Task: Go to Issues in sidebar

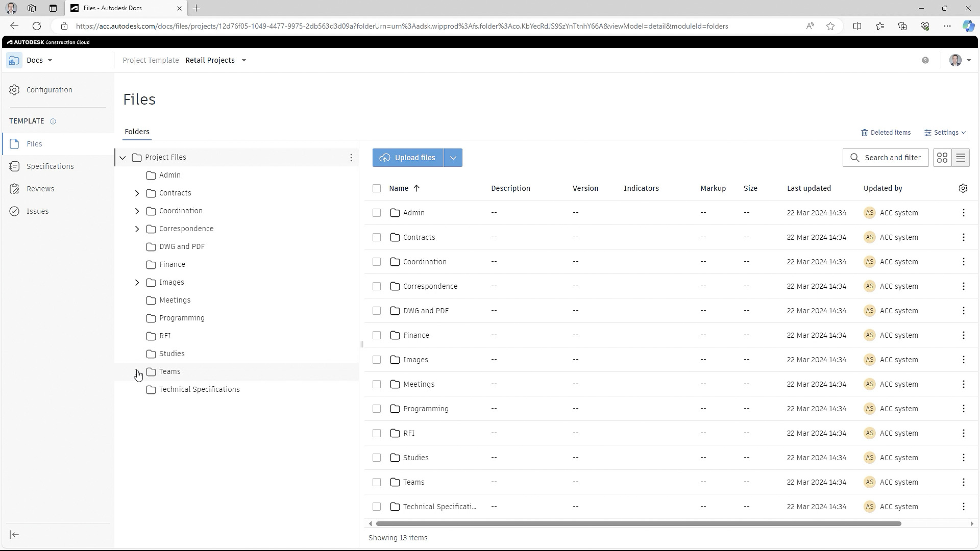Action: coord(37,211)
